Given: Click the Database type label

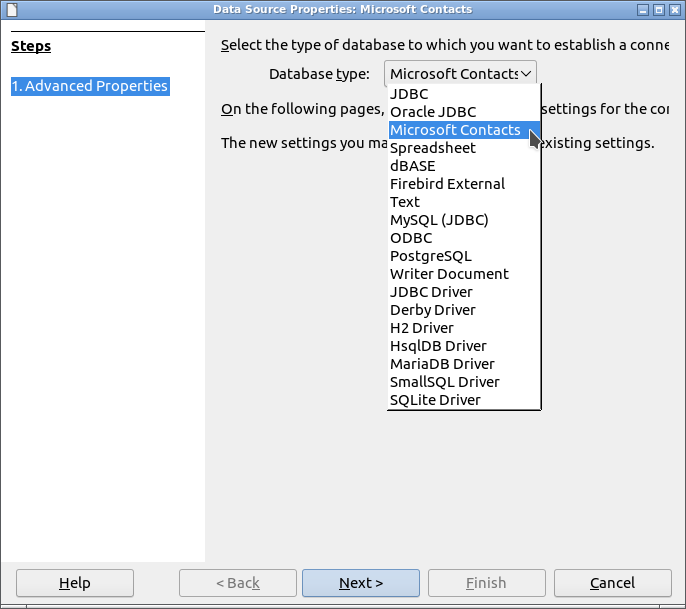Looking at the screenshot, I should pos(319,74).
